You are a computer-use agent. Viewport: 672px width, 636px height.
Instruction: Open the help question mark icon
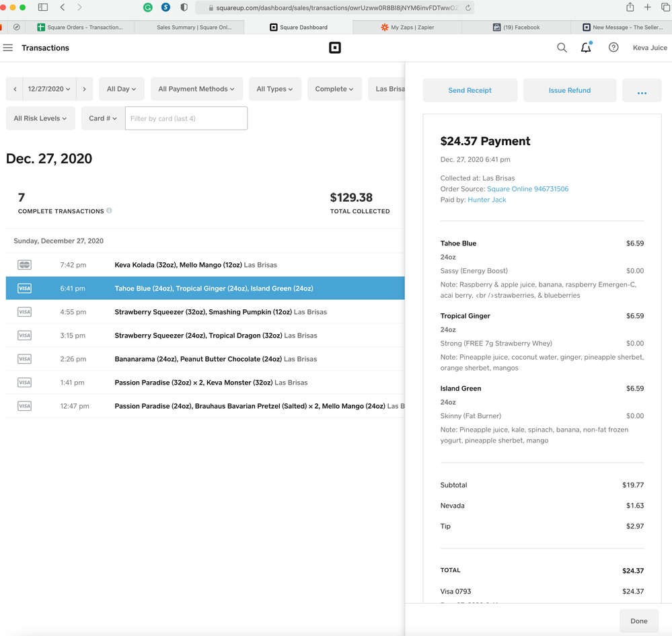click(x=613, y=48)
